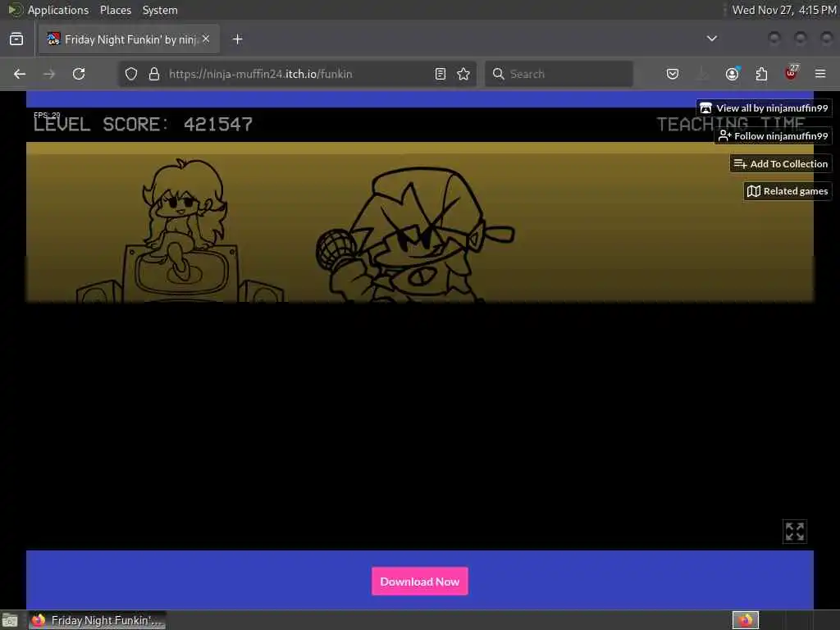Bookmark this page with the star icon

pyautogui.click(x=463, y=74)
